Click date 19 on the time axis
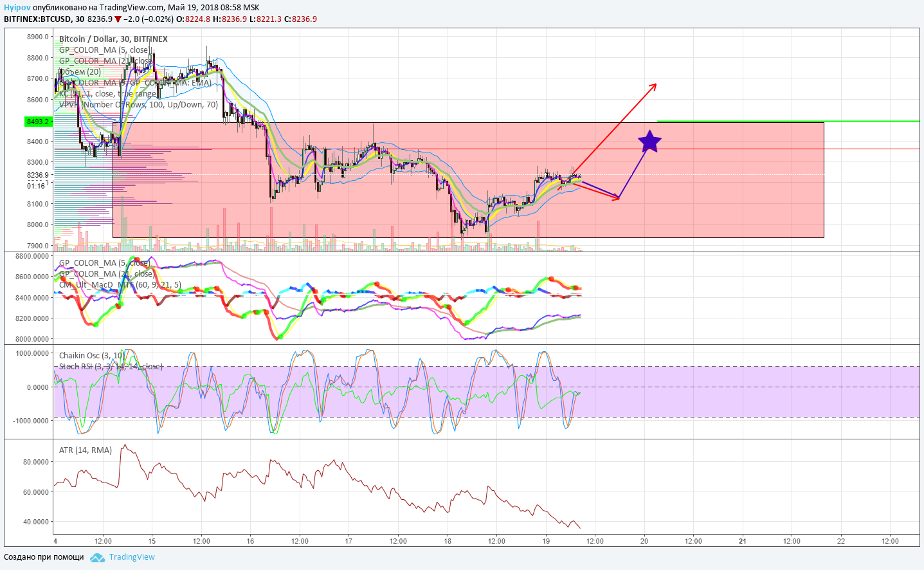This screenshot has width=924, height=570. (546, 541)
